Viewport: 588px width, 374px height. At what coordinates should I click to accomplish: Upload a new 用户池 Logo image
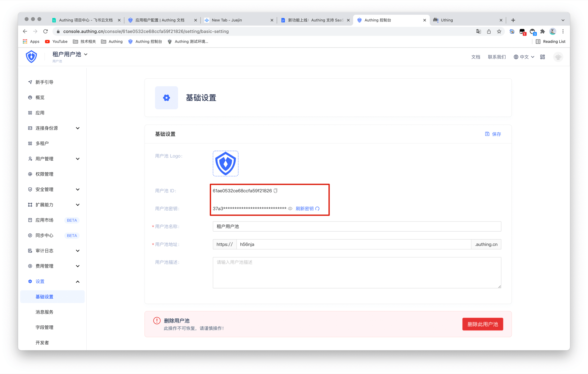[225, 163]
